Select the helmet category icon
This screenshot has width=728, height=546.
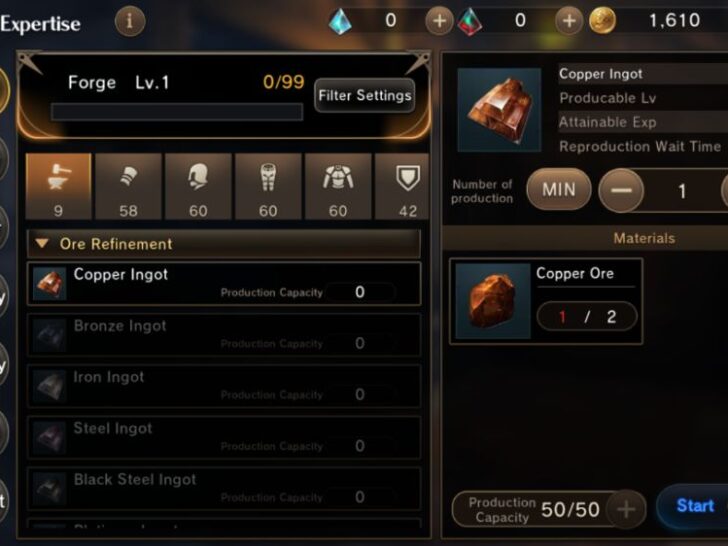tap(198, 186)
